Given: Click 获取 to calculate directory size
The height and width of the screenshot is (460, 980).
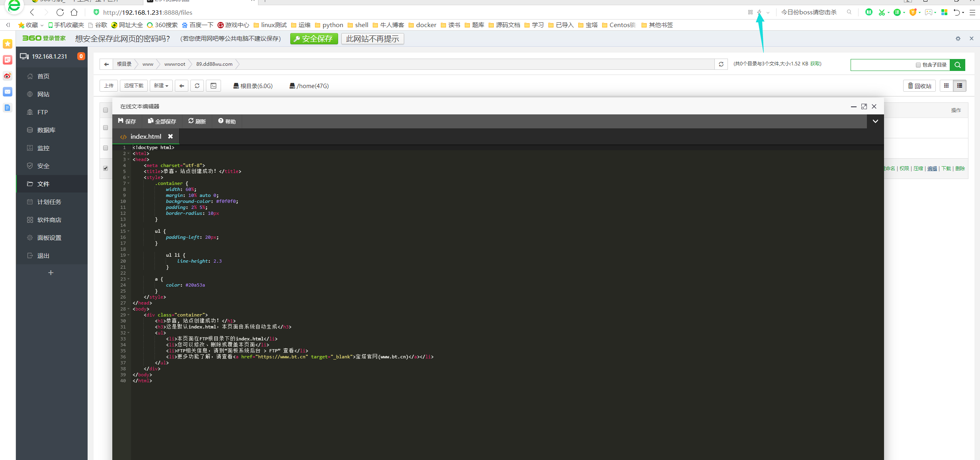Looking at the screenshot, I should tap(815, 64).
